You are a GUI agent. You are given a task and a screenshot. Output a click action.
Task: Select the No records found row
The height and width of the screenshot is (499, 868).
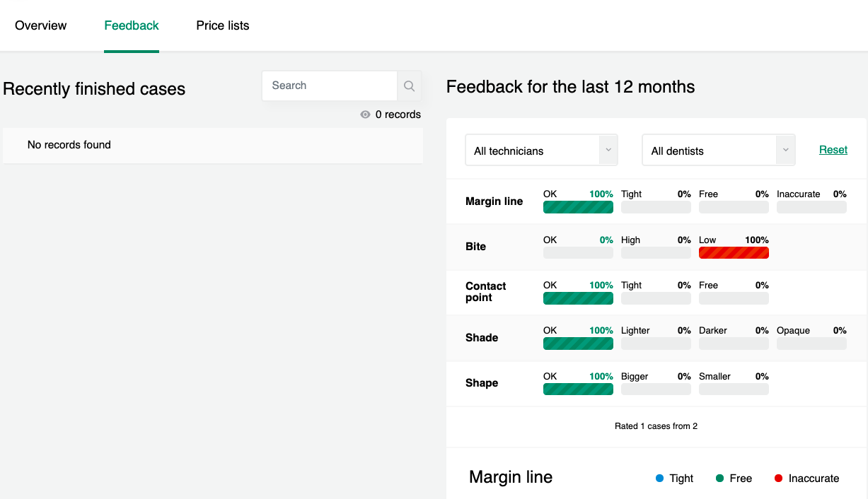click(x=69, y=145)
